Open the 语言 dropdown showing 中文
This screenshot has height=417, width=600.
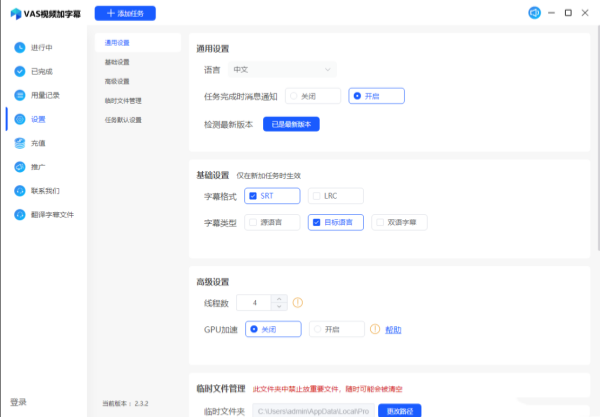pyautogui.click(x=282, y=70)
